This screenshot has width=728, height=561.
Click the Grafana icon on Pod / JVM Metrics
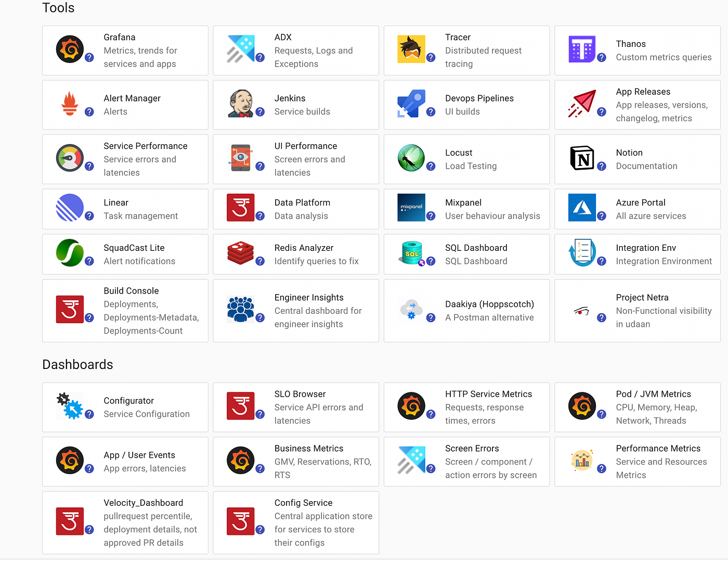coord(582,406)
